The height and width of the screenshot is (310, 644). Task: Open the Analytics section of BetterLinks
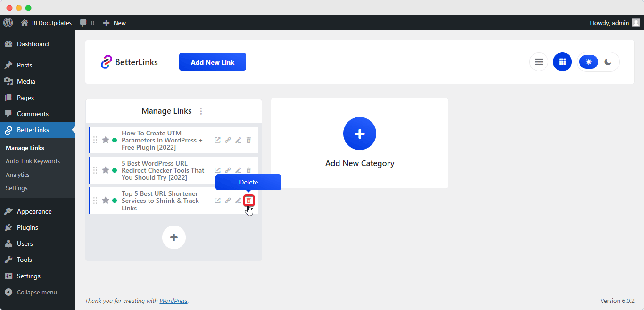coord(17,175)
